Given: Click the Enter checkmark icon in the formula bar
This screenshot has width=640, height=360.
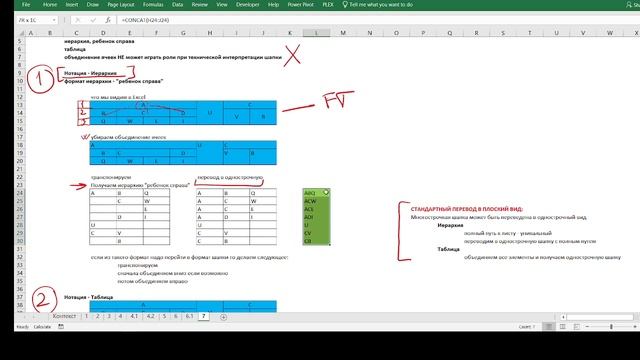Looking at the screenshot, I should coord(93,20).
